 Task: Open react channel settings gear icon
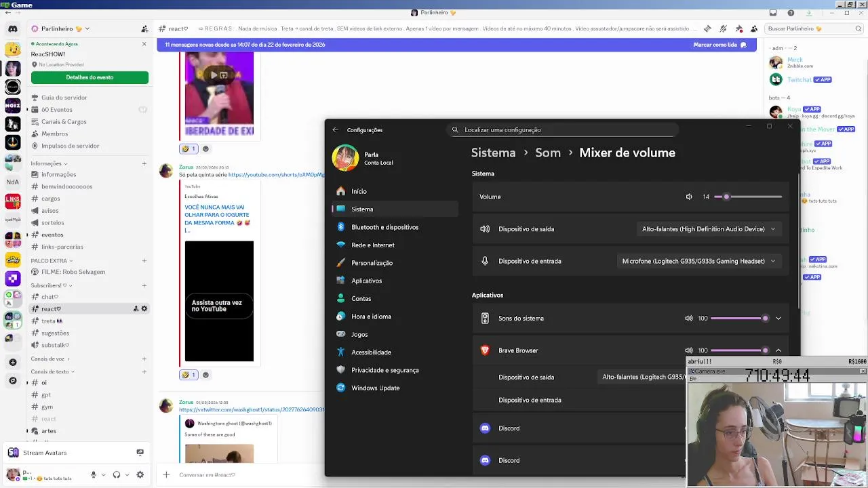(144, 309)
